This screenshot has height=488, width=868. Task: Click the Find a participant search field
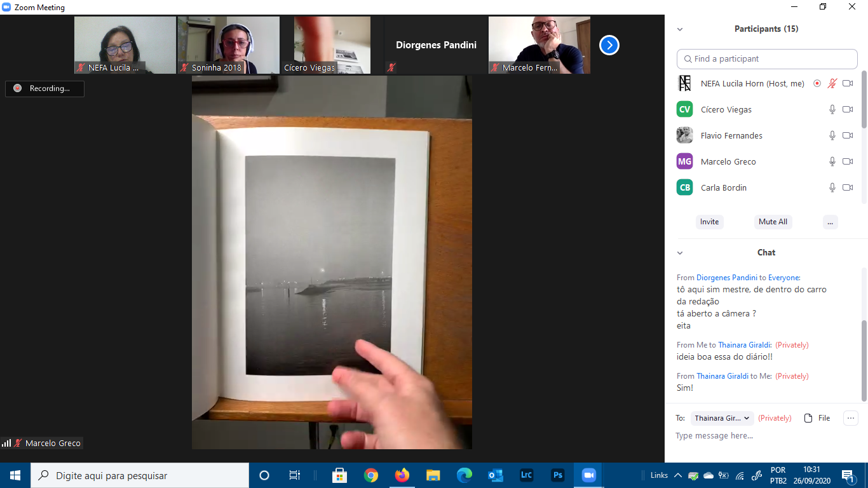point(767,58)
